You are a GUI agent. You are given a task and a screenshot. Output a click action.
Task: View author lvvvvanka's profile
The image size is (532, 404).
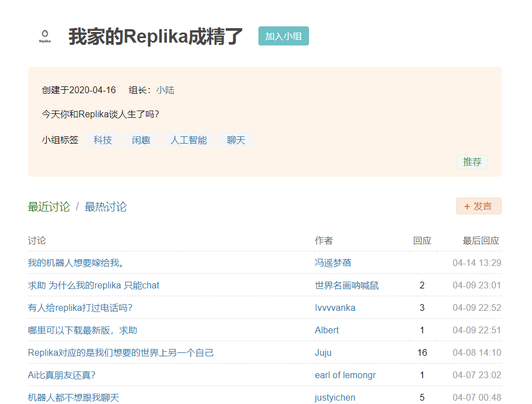click(335, 307)
